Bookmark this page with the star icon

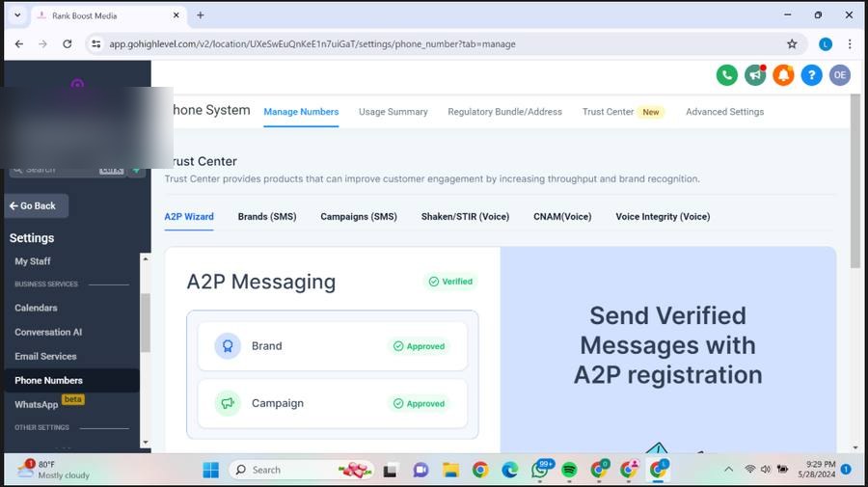792,44
